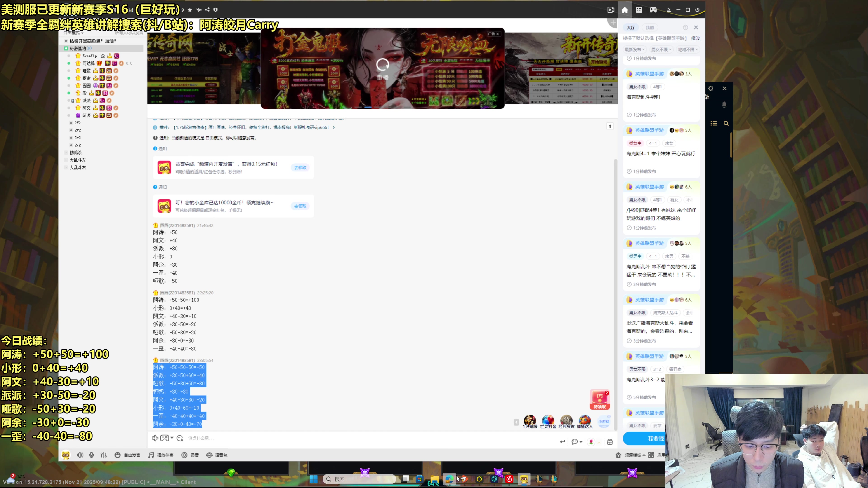
Task: Click 播放伴奏 music note icon
Action: (151, 455)
